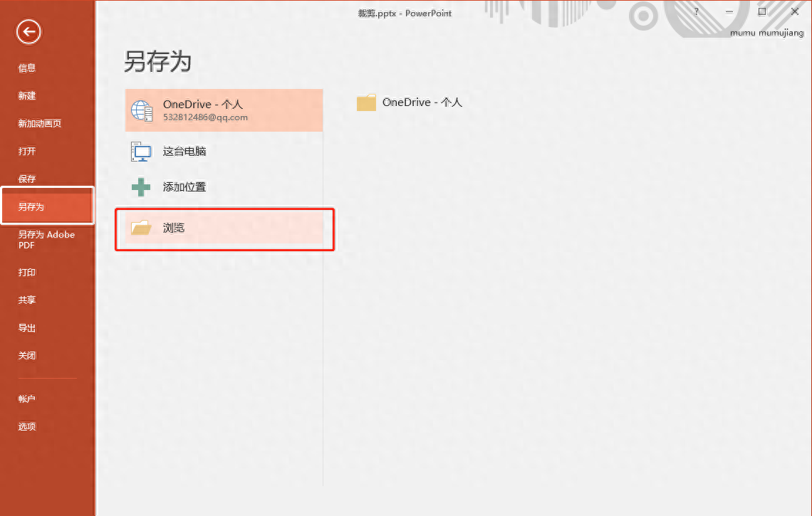Click 关闭 in the sidebar
The width and height of the screenshot is (812, 516).
[x=27, y=356]
